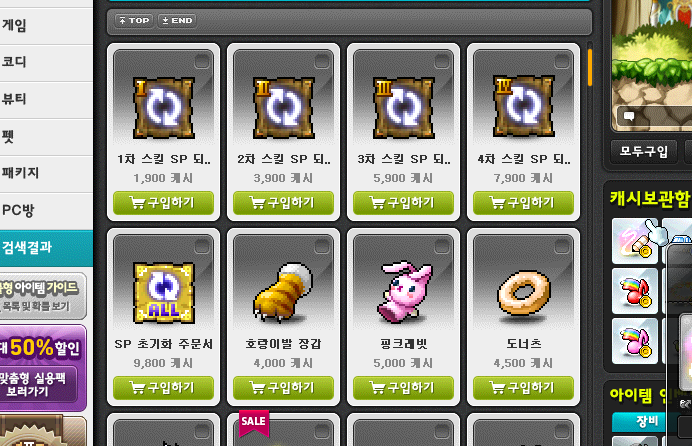Select the 2차 스킬 SP scroll icon
This screenshot has width=692, height=446.
(x=283, y=108)
